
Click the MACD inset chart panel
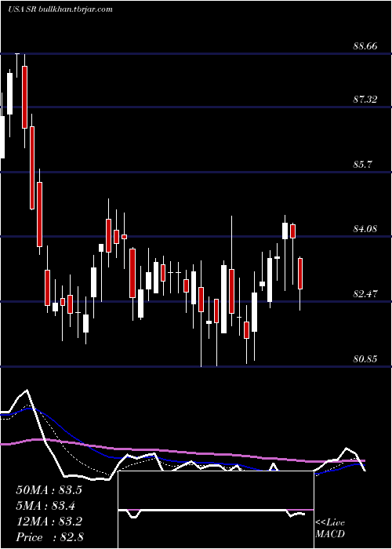tap(216, 510)
